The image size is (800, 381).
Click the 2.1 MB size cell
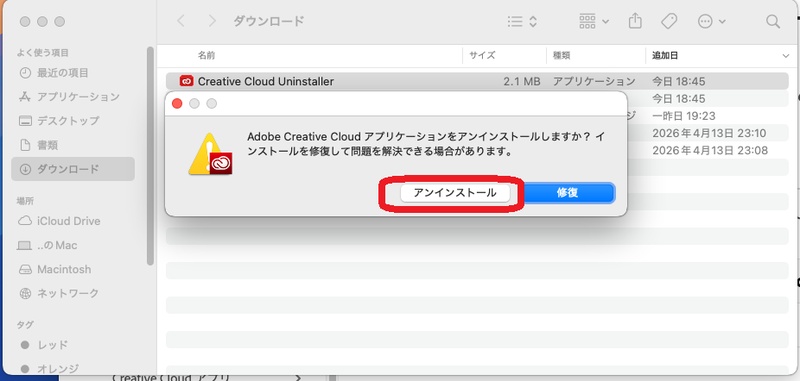[x=522, y=81]
